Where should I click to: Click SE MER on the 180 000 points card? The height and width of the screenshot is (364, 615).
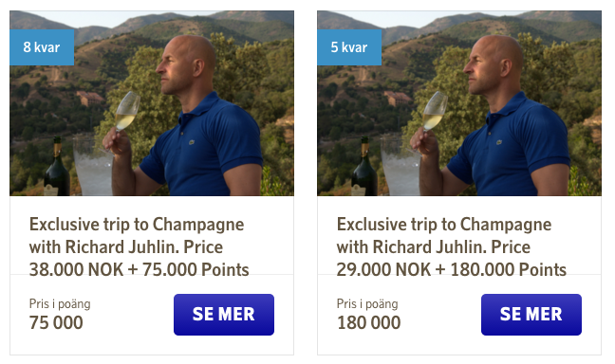click(x=531, y=315)
